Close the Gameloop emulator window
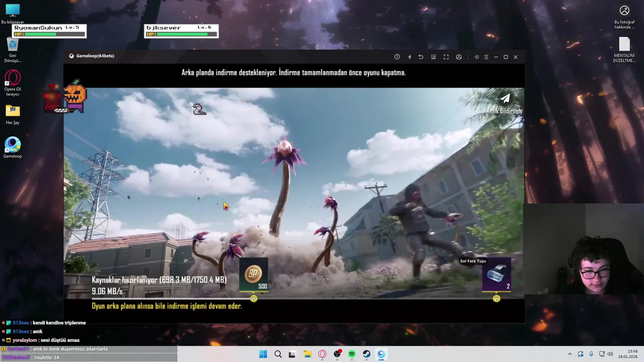This screenshot has height=362, width=644. coord(515,57)
